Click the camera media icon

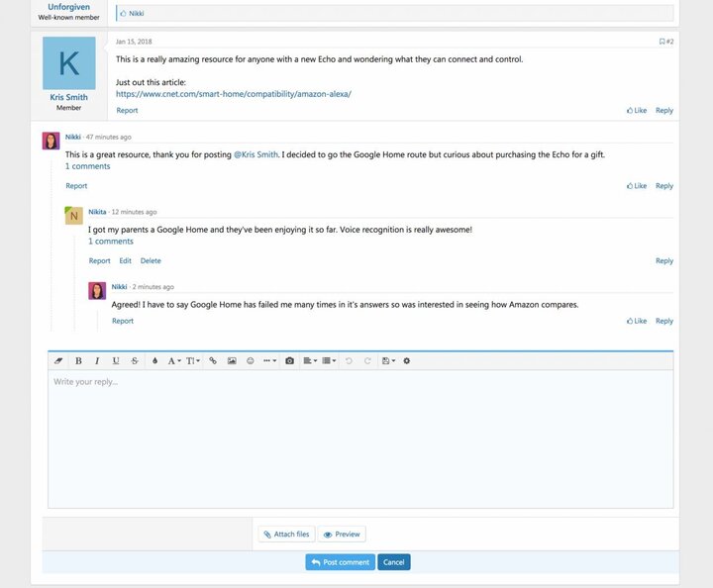[x=289, y=361]
